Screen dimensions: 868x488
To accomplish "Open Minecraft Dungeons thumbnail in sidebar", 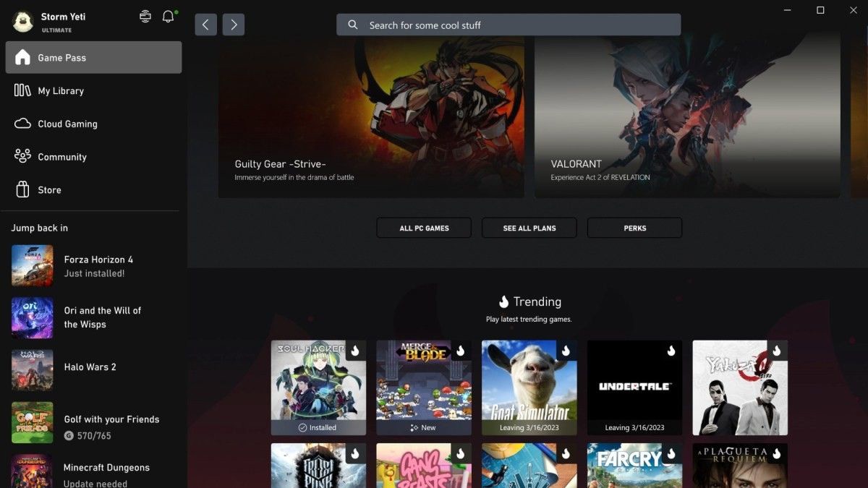I will point(33,471).
